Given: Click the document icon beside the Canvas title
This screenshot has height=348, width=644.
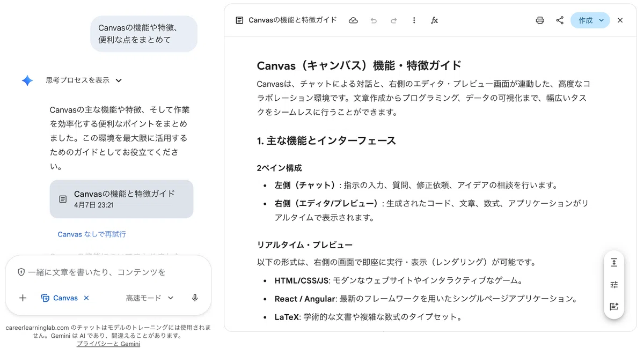Looking at the screenshot, I should click(239, 20).
